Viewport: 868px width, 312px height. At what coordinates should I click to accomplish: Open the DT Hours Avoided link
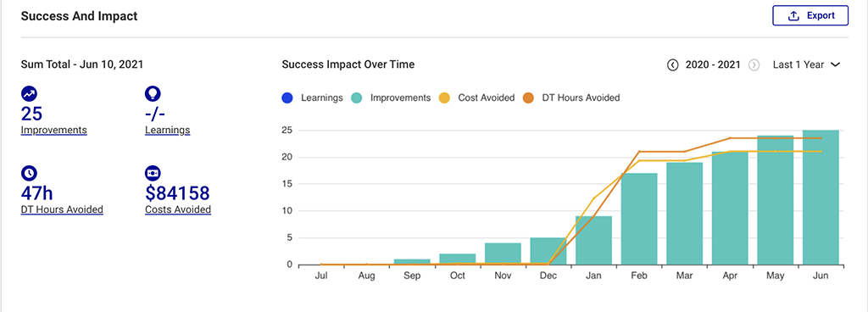click(62, 209)
